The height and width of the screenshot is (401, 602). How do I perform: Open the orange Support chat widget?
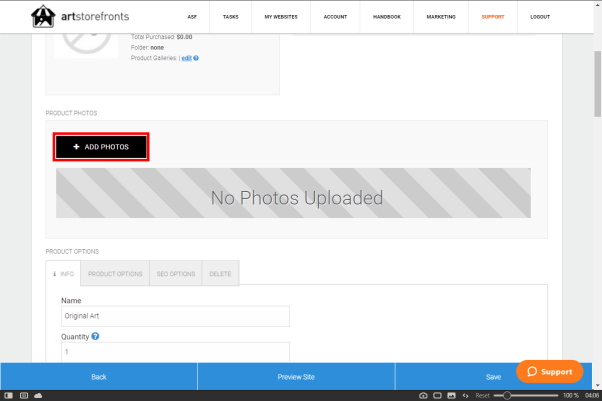[550, 371]
